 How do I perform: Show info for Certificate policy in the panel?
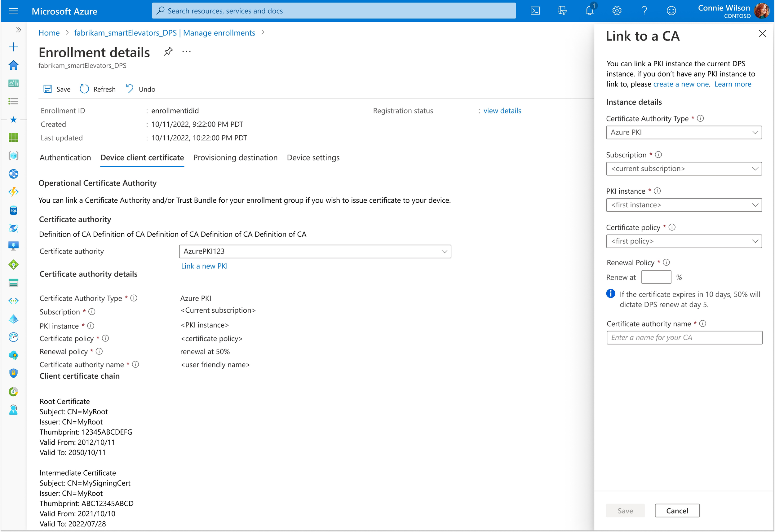tap(672, 227)
